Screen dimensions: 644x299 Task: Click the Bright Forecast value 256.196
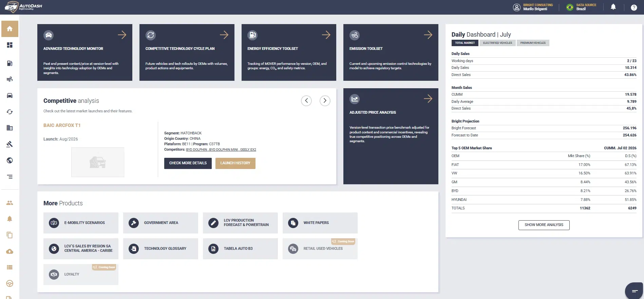[629, 128]
